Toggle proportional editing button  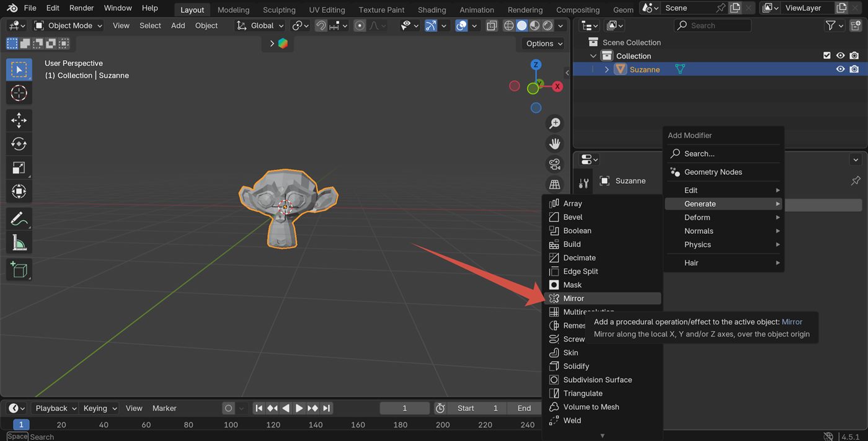360,25
